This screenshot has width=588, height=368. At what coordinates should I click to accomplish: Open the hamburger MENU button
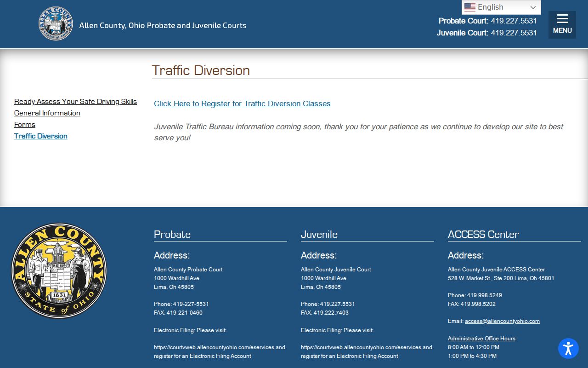tap(562, 24)
